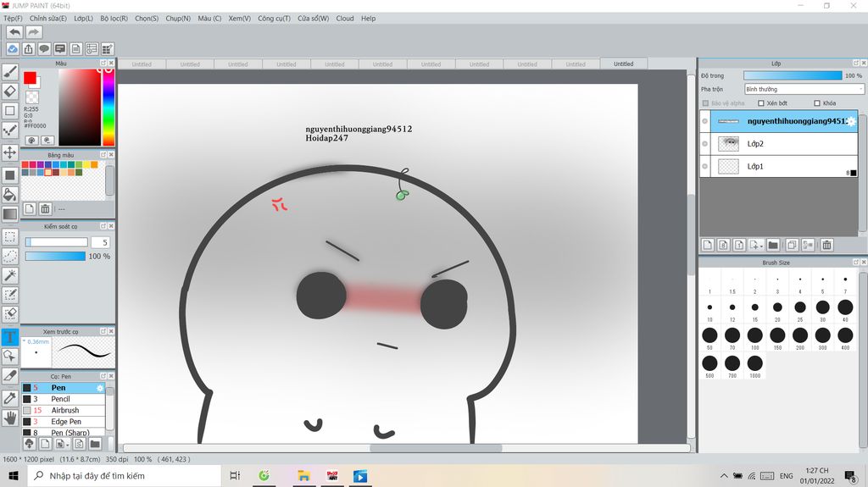Image resolution: width=868 pixels, height=487 pixels.
Task: Select the Bucket fill tool
Action: (10, 194)
